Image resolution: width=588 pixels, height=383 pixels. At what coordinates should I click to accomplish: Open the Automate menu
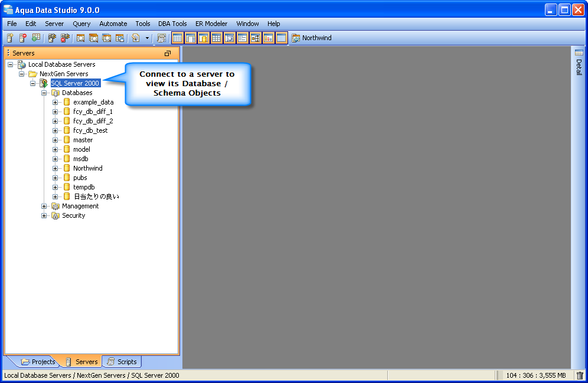(x=113, y=24)
